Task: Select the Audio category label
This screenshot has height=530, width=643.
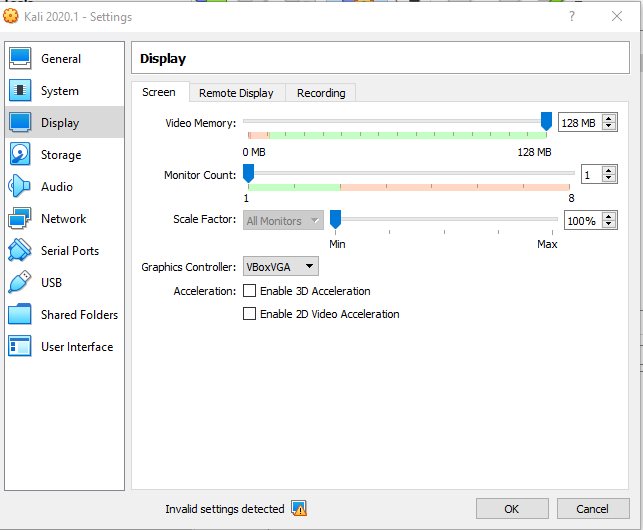Action: click(57, 187)
